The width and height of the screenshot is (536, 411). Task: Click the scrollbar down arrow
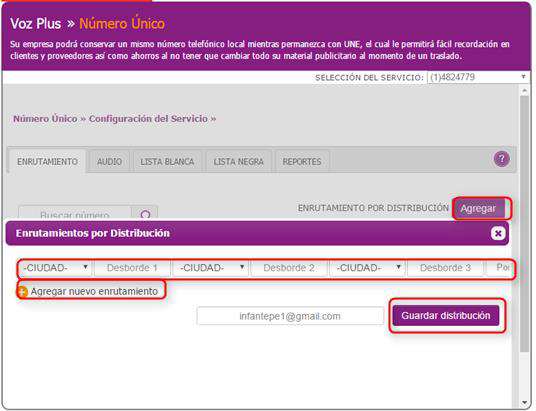[x=524, y=402]
